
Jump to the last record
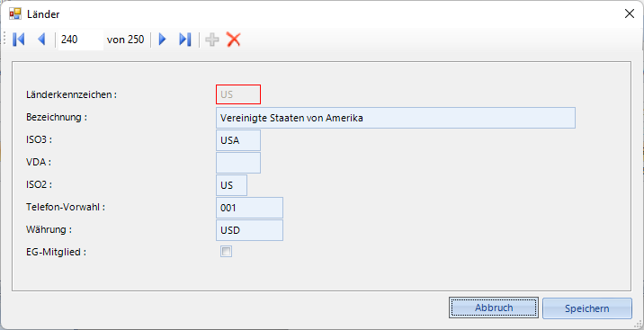[x=184, y=40]
